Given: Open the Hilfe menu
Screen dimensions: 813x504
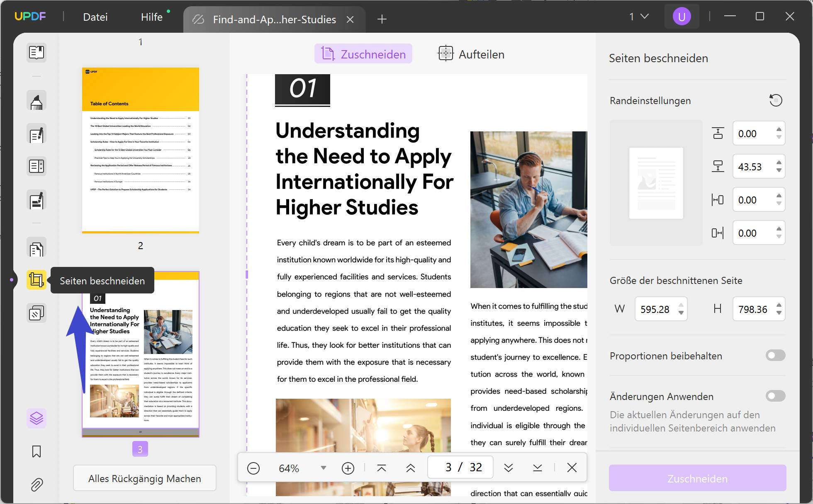Looking at the screenshot, I should [x=152, y=17].
